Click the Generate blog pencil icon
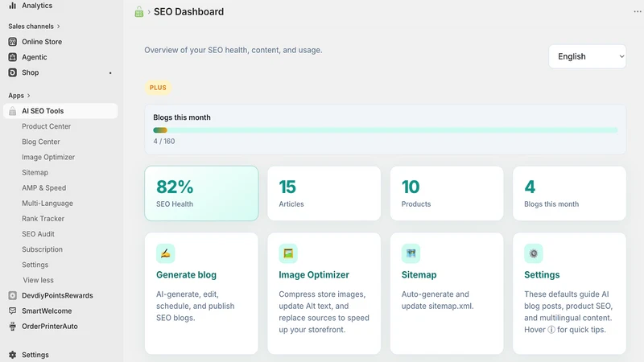Image resolution: width=644 pixels, height=362 pixels. [166, 253]
